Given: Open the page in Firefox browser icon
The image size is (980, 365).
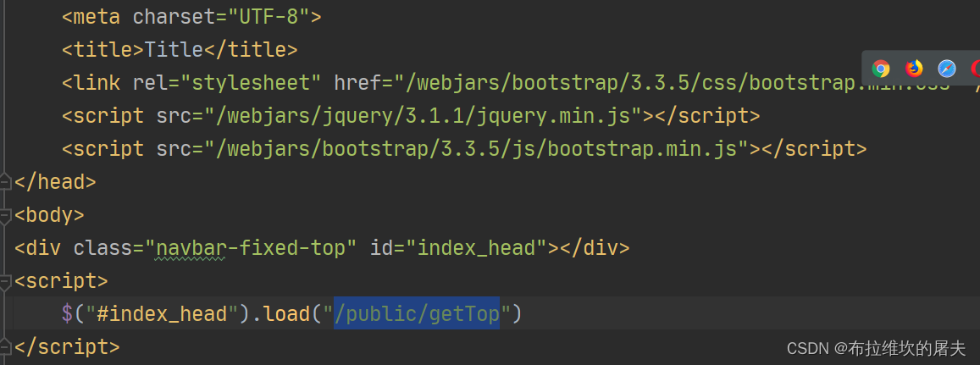Looking at the screenshot, I should [914, 69].
